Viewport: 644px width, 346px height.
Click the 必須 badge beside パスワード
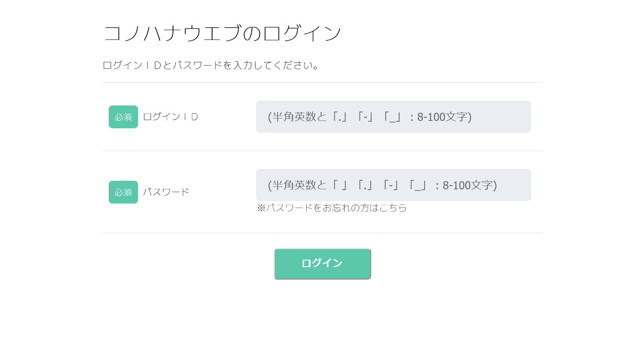click(123, 192)
